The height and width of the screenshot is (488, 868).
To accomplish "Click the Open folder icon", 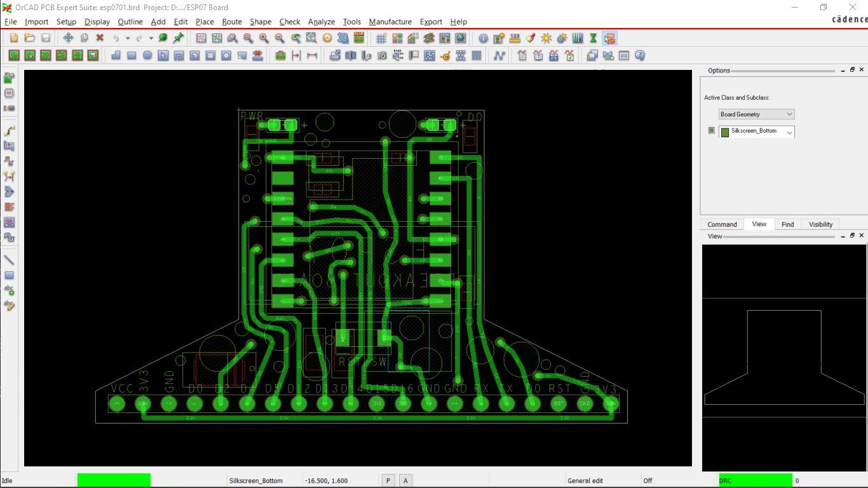I will click(x=30, y=38).
